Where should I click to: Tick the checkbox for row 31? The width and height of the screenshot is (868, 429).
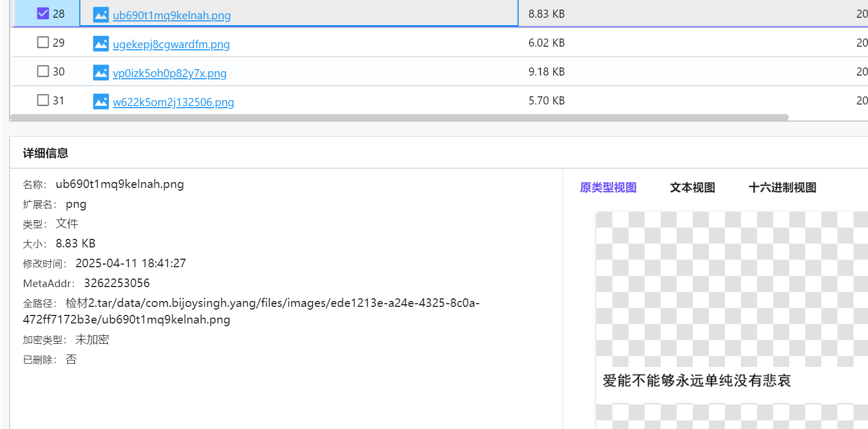[x=43, y=100]
